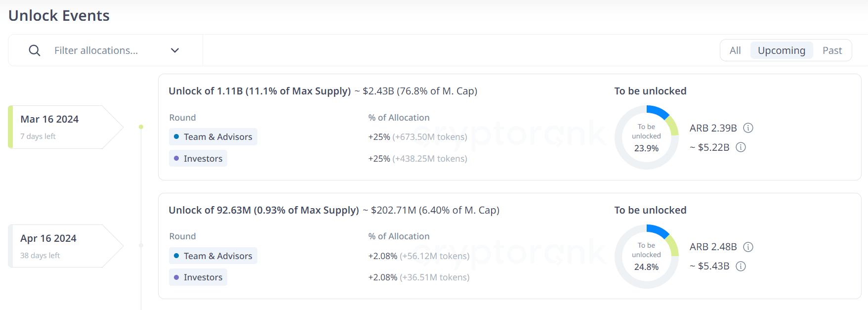Open info icon beside ~ $5.22B
The height and width of the screenshot is (310, 868).
pyautogui.click(x=741, y=147)
